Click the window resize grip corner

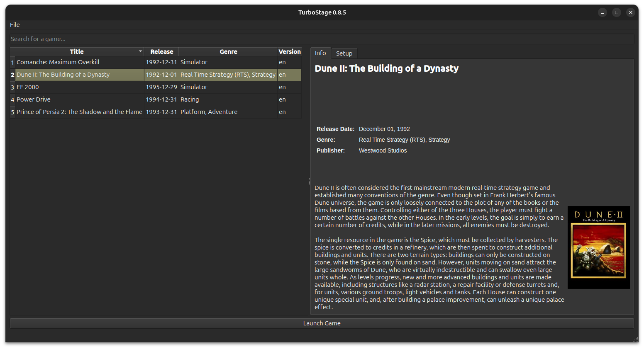pyautogui.click(x=635, y=339)
